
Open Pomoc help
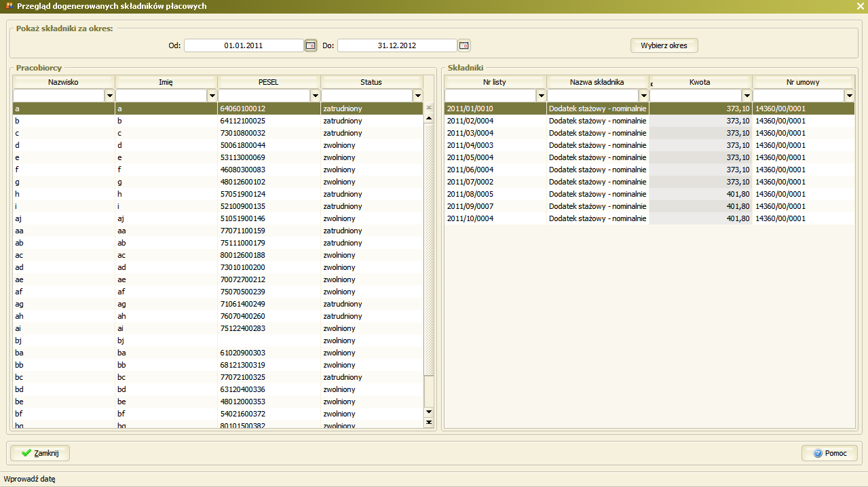tap(830, 453)
